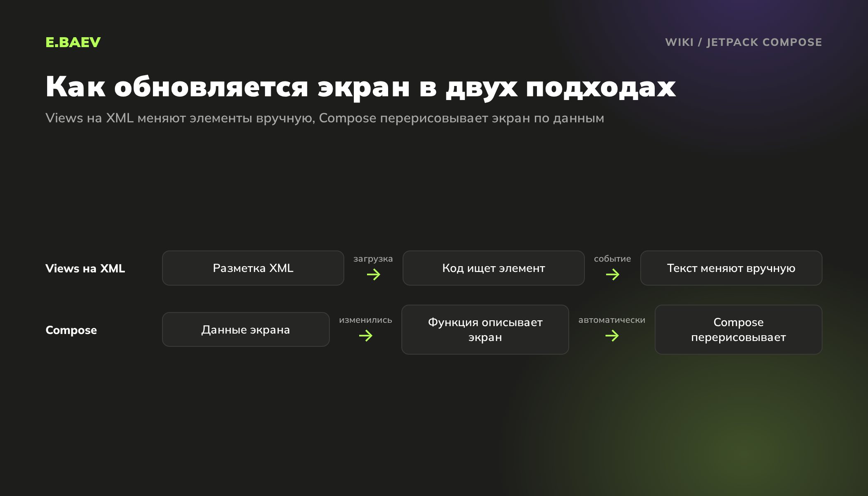Select the 'Данные экрана' box
868x496 pixels.
click(246, 329)
